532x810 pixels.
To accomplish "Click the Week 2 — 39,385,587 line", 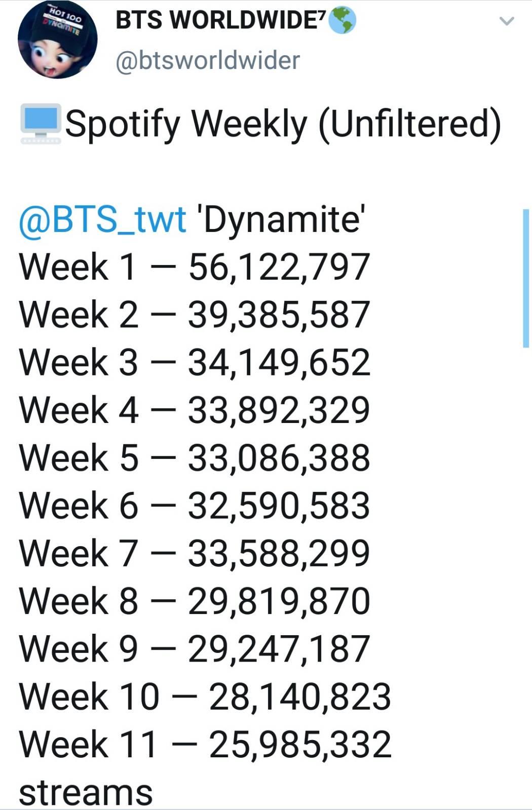I will click(x=195, y=315).
